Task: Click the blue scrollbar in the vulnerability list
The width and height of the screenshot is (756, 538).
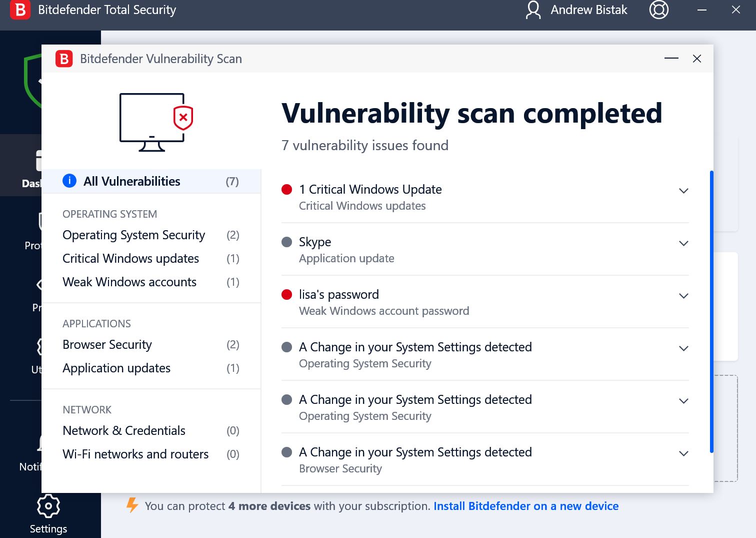Action: click(x=711, y=312)
